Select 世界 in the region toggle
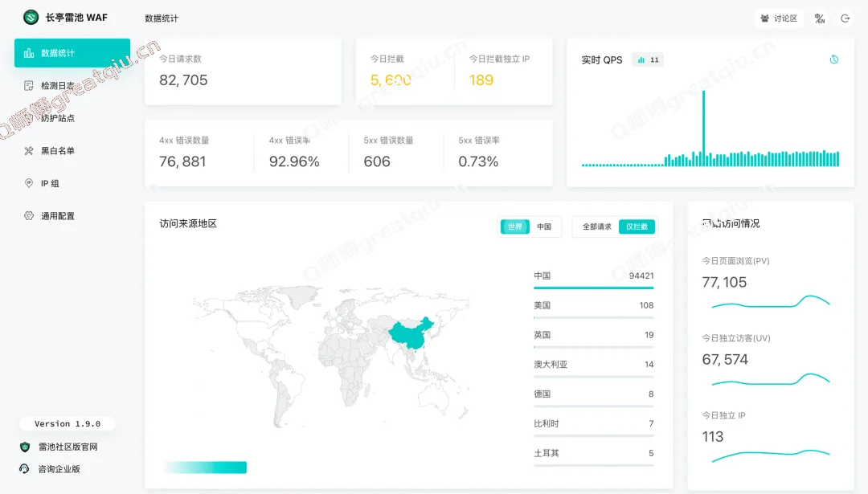Viewport: 868px width, 494px height. (514, 227)
